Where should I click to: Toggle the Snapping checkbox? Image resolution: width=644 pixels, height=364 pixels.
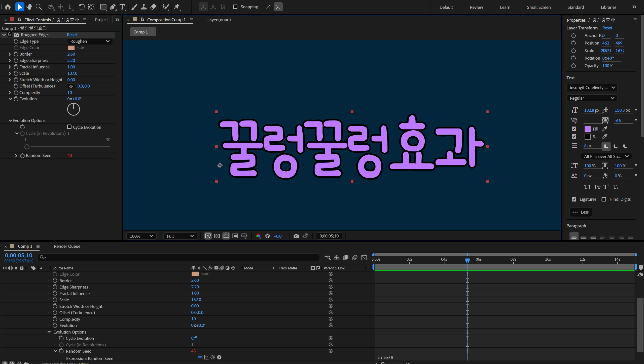[x=235, y=7]
